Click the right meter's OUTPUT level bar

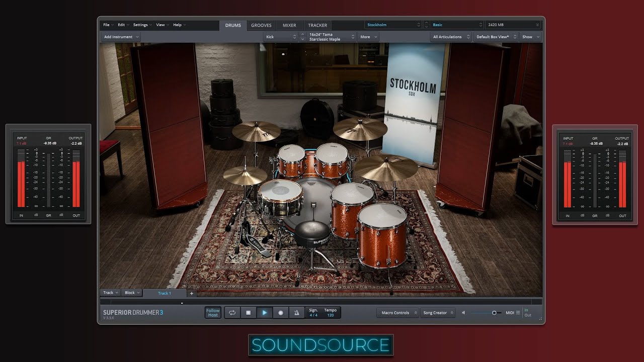[x=622, y=178]
